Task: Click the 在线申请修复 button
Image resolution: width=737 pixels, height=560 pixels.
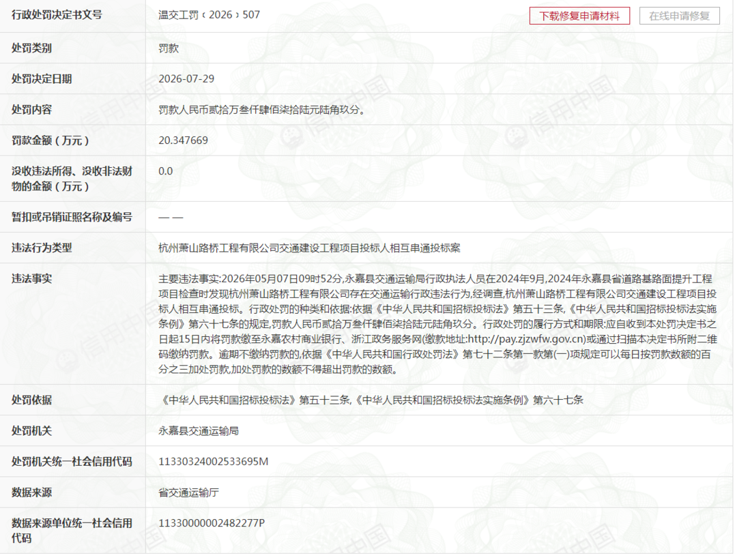Action: 679,16
